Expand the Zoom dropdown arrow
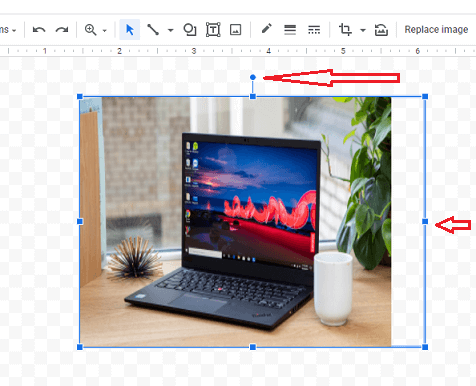 pyautogui.click(x=105, y=31)
